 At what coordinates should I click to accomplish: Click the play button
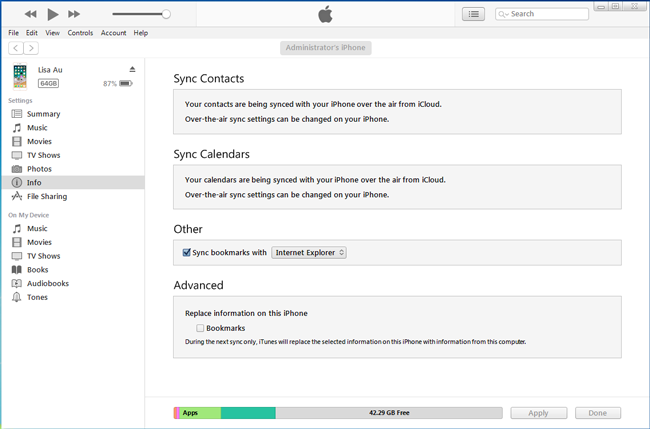click(x=53, y=14)
